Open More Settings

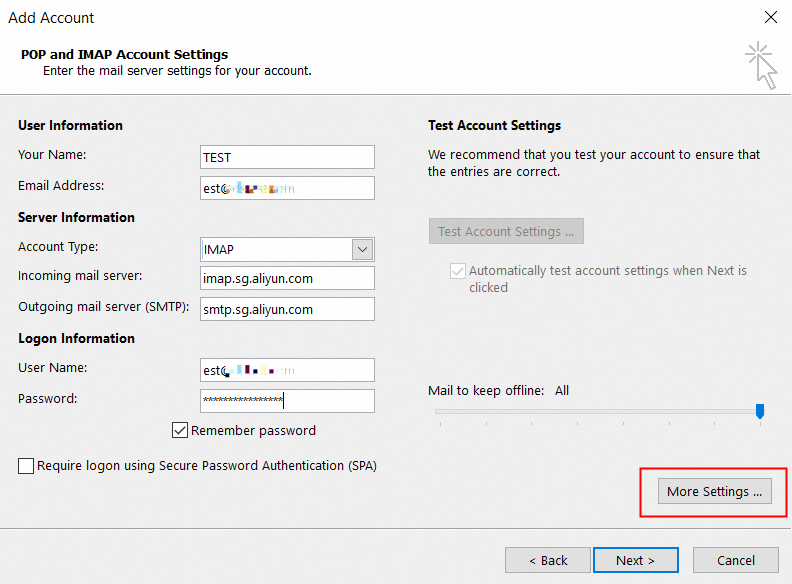714,491
